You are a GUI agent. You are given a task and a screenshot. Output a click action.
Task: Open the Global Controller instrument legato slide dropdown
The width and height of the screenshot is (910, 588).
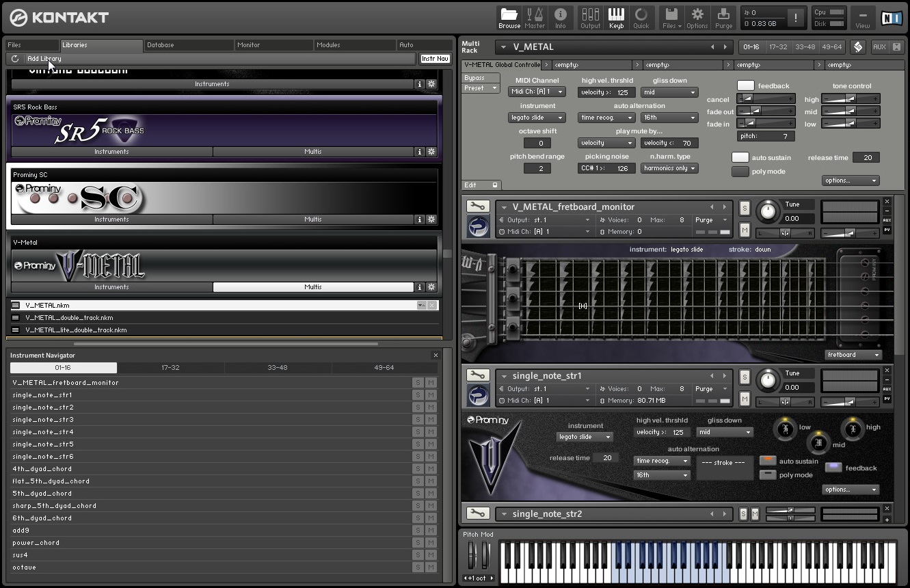point(537,118)
